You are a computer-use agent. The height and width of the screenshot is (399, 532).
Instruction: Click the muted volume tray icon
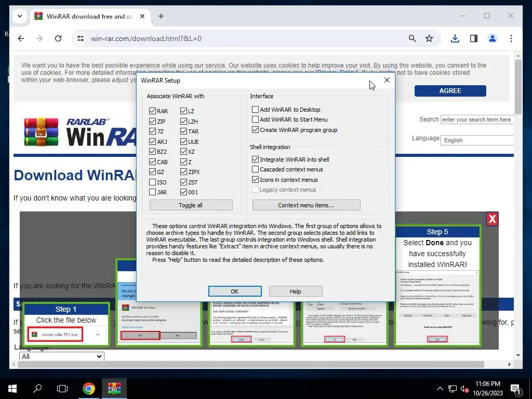coord(464,389)
